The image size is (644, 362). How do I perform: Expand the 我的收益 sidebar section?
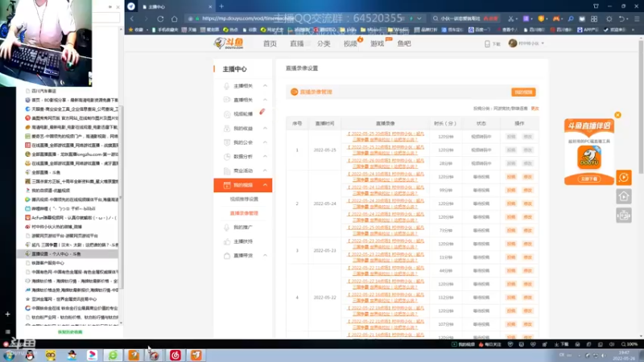coord(243,129)
